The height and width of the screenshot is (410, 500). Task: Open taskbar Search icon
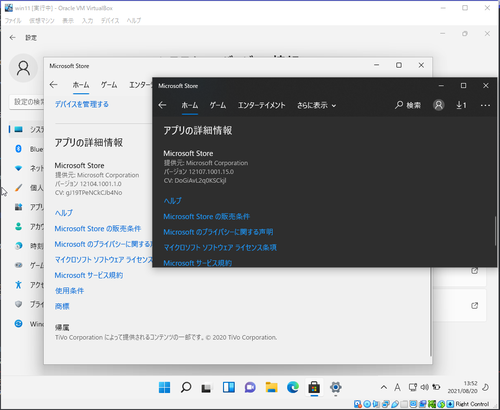click(x=186, y=387)
